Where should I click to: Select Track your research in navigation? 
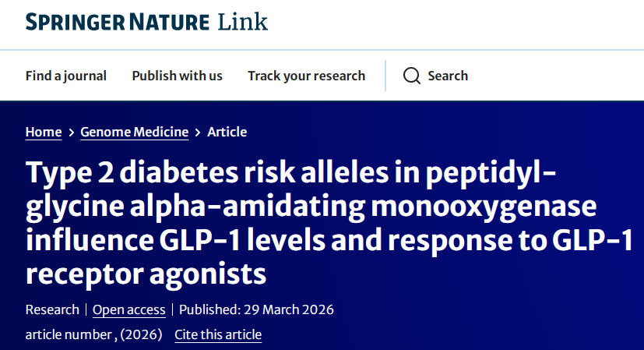pos(306,76)
